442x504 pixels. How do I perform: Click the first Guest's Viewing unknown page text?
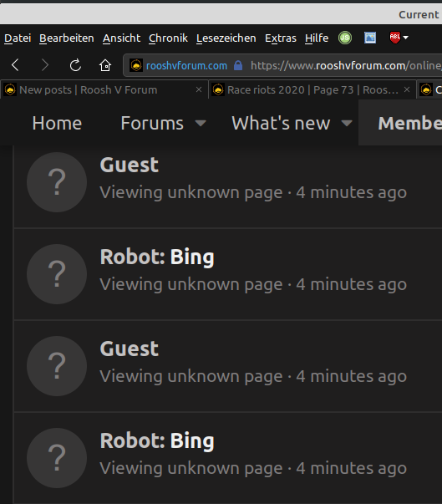[x=191, y=192]
